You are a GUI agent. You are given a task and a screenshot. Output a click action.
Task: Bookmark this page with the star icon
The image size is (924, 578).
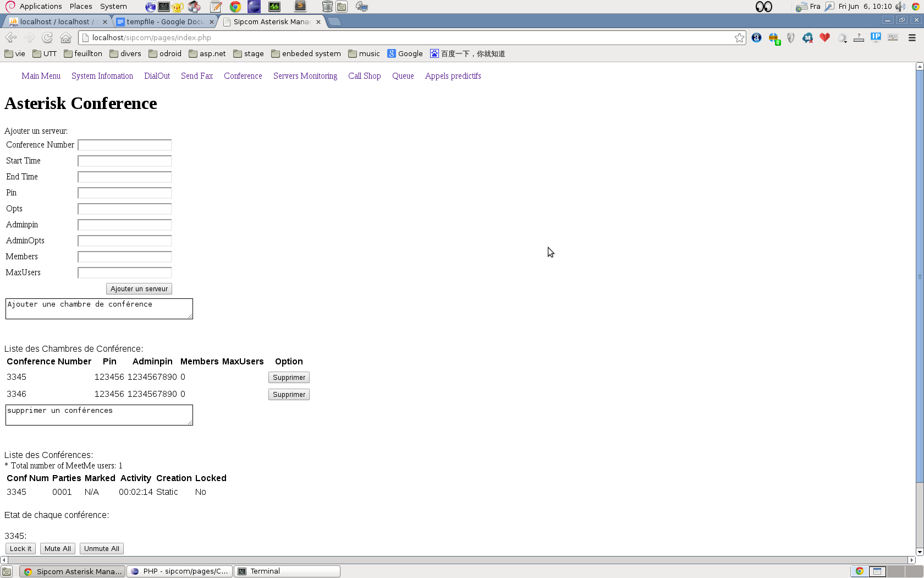pyautogui.click(x=739, y=37)
